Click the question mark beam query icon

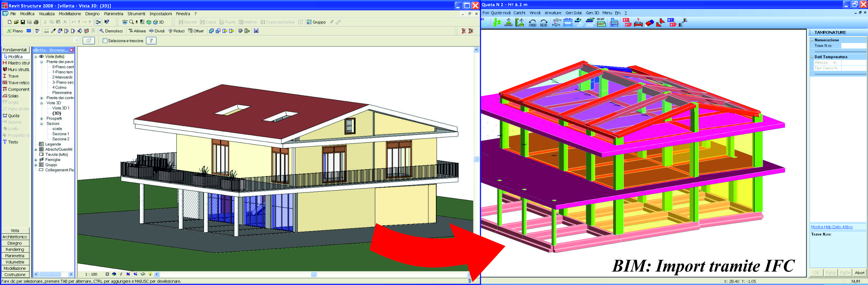638,23
